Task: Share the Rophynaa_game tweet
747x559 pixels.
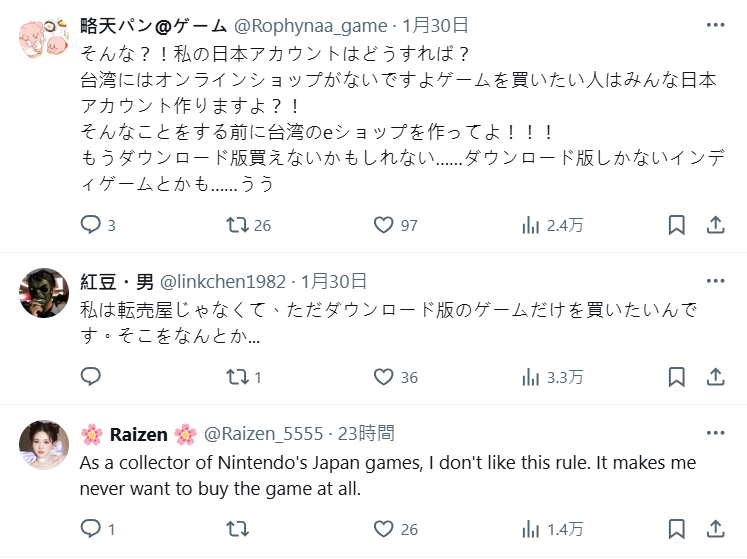Action: pyautogui.click(x=716, y=225)
